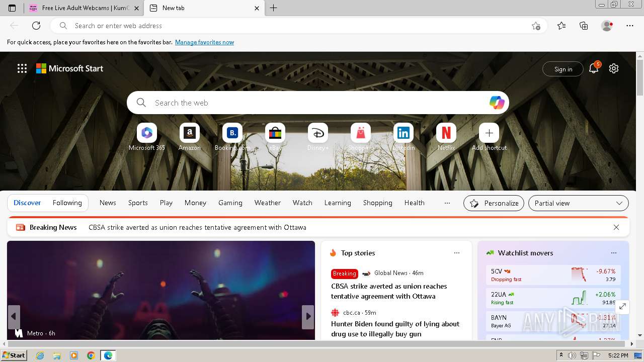
Task: Launch Chrome from the taskbar
Action: 91,355
